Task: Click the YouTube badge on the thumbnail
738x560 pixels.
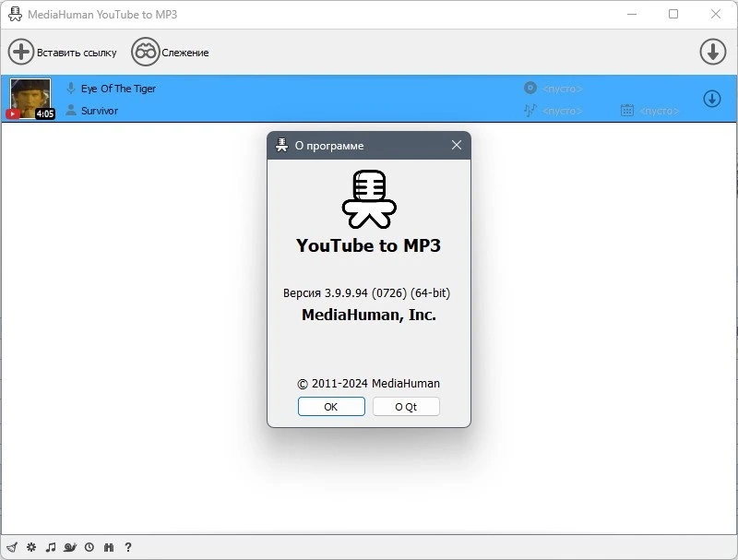Action: [x=13, y=113]
